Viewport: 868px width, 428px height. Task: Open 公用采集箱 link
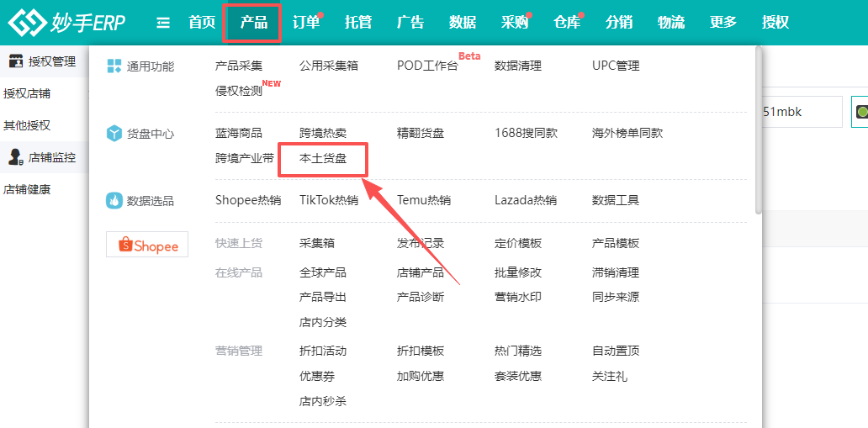coord(329,66)
